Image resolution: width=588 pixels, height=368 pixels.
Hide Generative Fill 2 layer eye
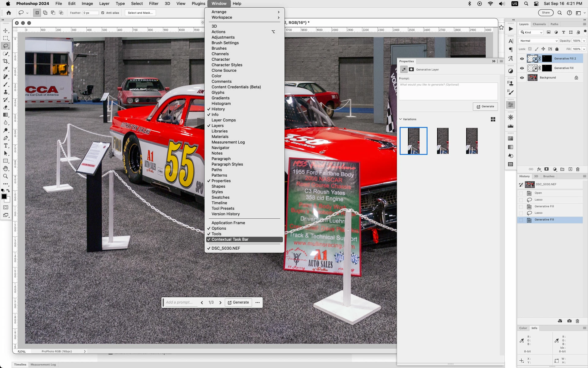point(522,59)
